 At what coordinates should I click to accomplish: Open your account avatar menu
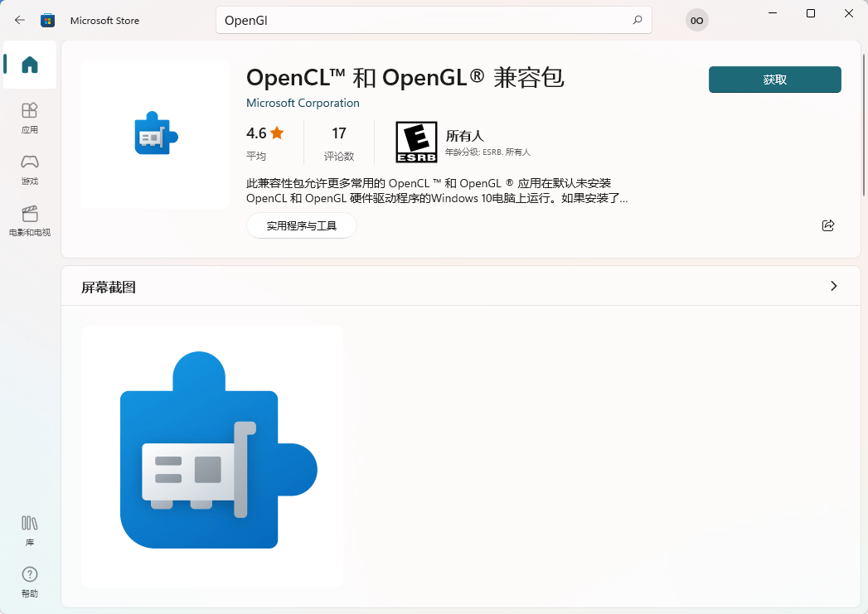[696, 20]
